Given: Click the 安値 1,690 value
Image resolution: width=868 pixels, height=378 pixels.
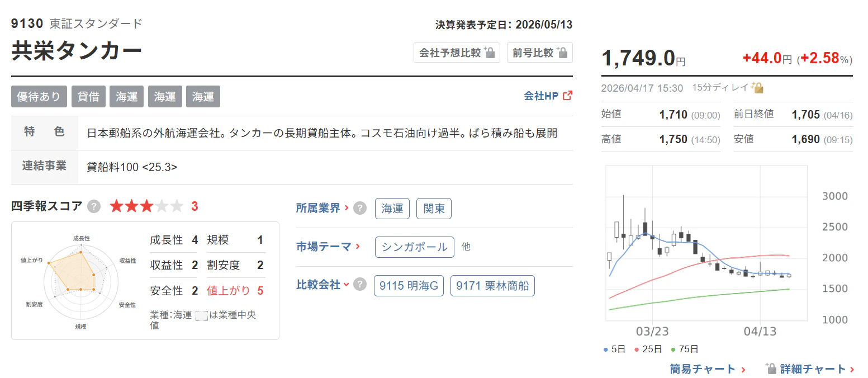Looking at the screenshot, I should click(806, 139).
